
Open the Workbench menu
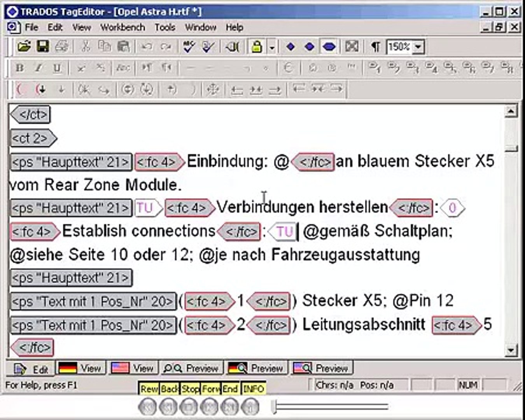[x=122, y=27]
